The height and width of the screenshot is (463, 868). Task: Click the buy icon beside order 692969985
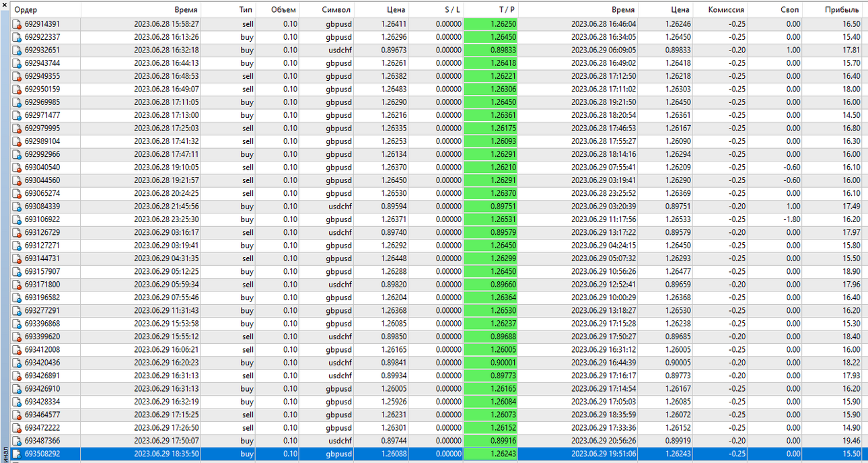point(17,102)
